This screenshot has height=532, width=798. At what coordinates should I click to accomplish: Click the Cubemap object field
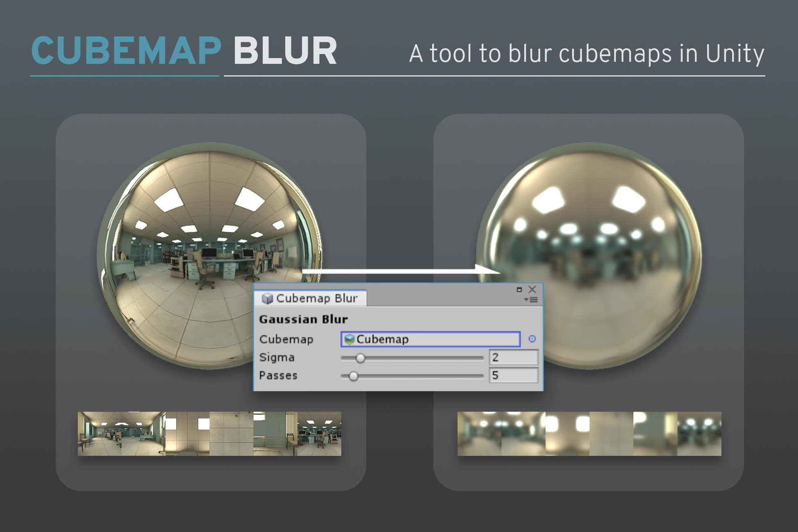pos(431,339)
